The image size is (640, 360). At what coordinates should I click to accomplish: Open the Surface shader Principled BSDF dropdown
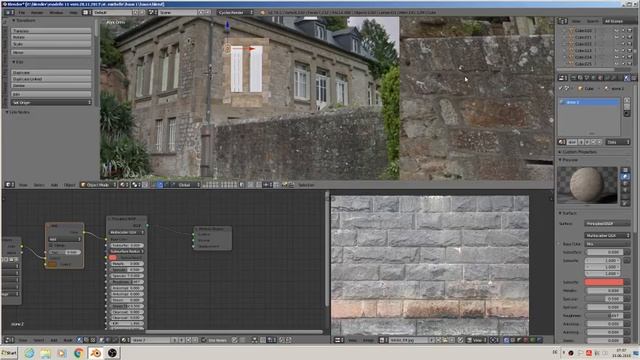click(607, 224)
